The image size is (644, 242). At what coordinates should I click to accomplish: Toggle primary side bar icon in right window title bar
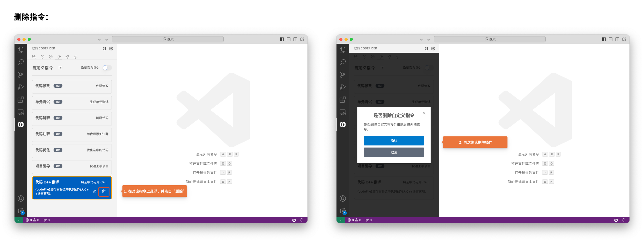coord(604,39)
